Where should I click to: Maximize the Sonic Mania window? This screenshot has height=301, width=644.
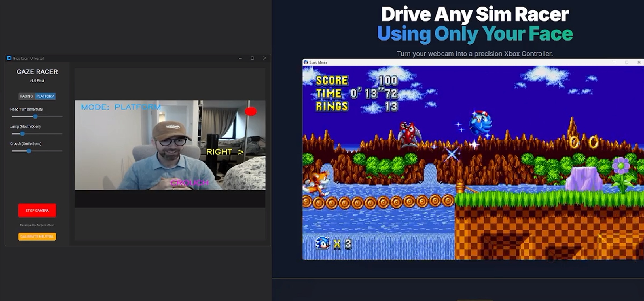tap(627, 62)
